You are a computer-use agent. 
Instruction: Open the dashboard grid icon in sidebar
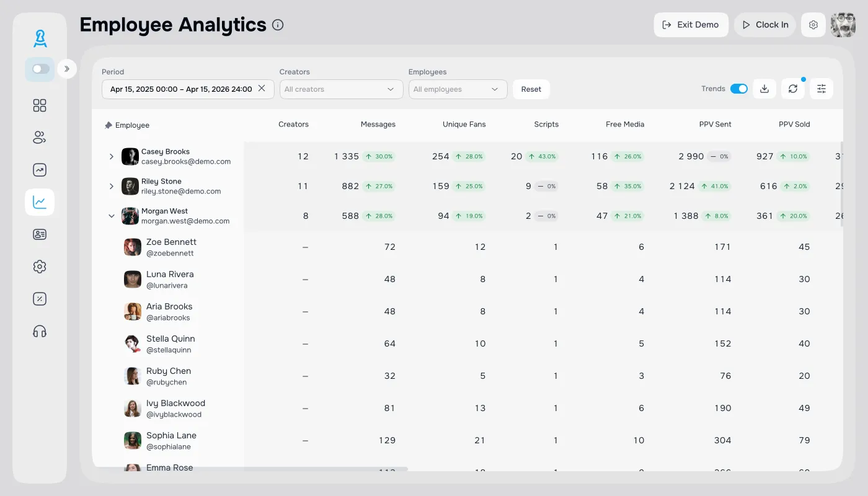coord(40,105)
